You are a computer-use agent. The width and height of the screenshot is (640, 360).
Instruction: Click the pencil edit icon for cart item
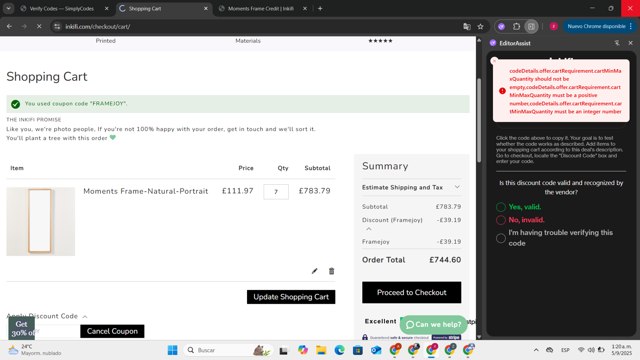(x=314, y=271)
